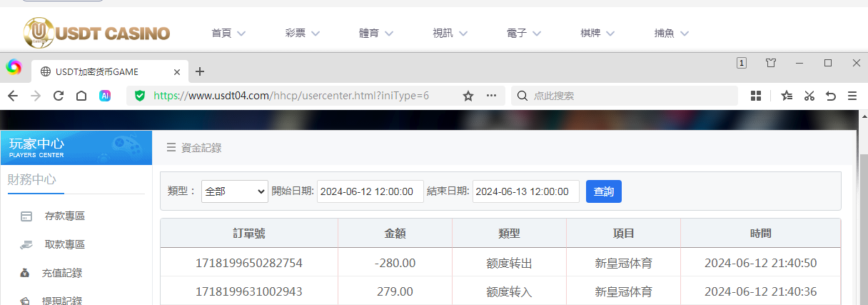This screenshot has width=868, height=305.
Task: Click order number 1718199631002943
Action: (249, 291)
